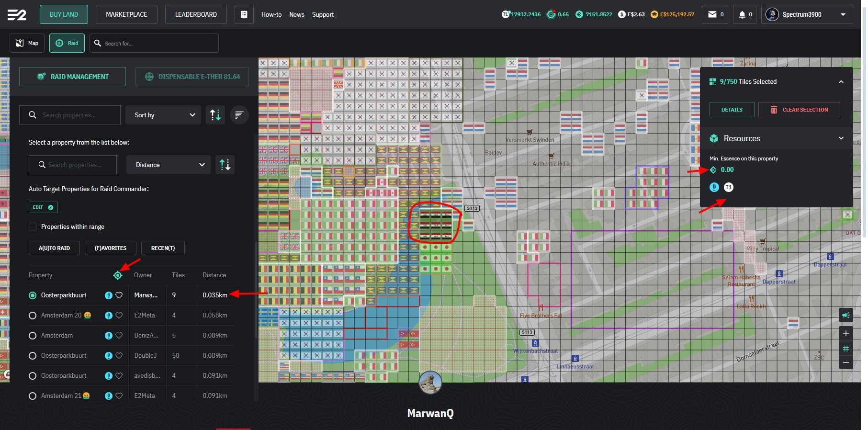Image resolution: width=868 pixels, height=430 pixels.
Task: Click the target crosshair icon in Property header
Action: coord(118,275)
